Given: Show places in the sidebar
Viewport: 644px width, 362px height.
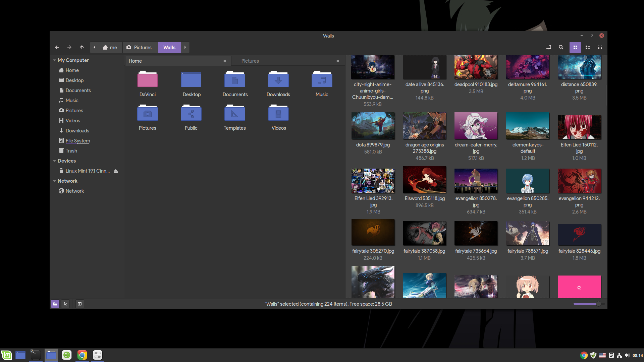Looking at the screenshot, I should 55,304.
